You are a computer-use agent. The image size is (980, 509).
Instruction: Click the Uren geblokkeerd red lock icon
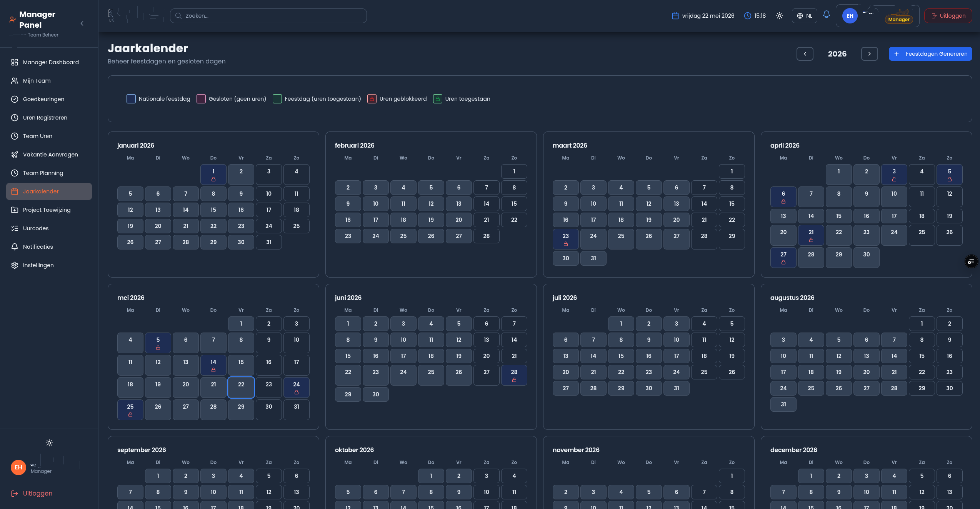(x=372, y=99)
